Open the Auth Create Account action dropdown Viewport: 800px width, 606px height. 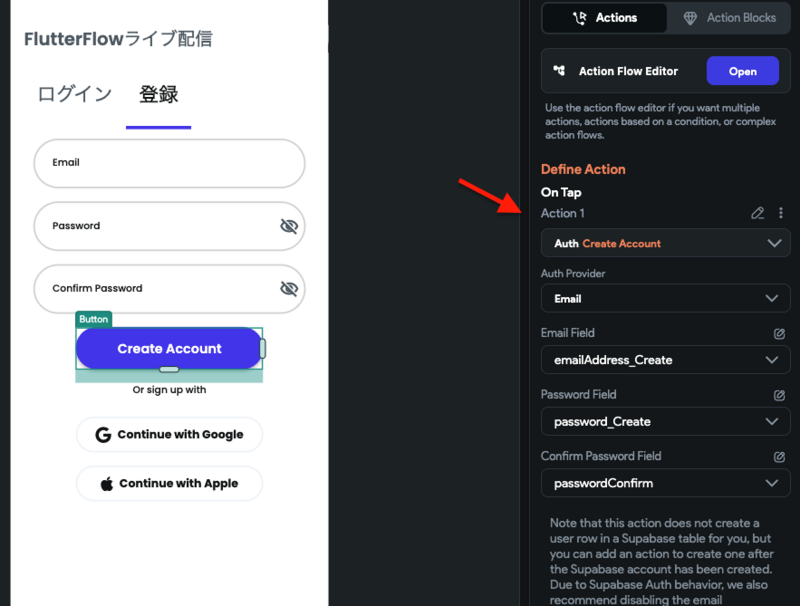[x=665, y=243]
